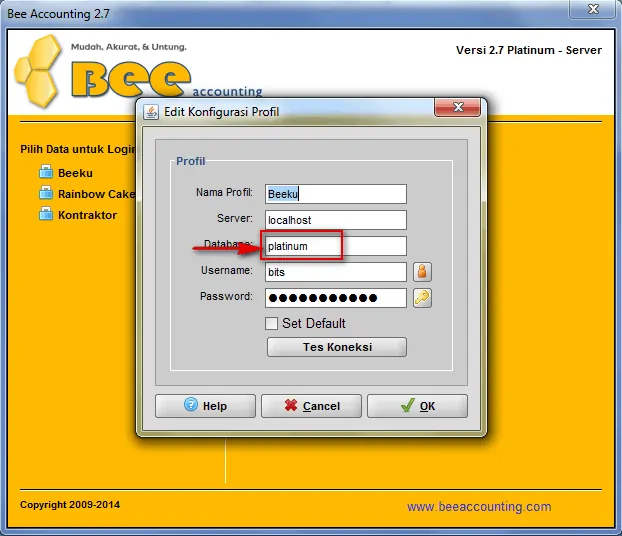Click the Profil group label
Viewport: 622px width, 536px height.
click(x=191, y=161)
